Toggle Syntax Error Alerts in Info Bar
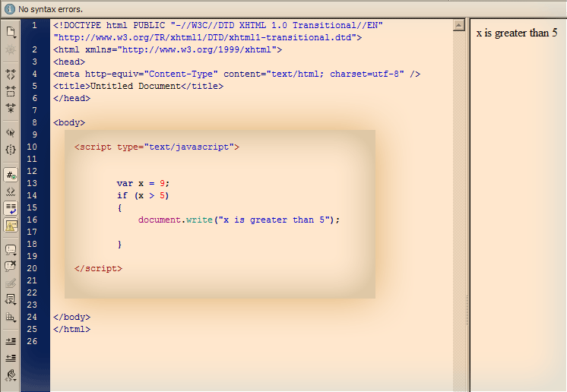Screen dimensions: 567x392 (x=11, y=226)
